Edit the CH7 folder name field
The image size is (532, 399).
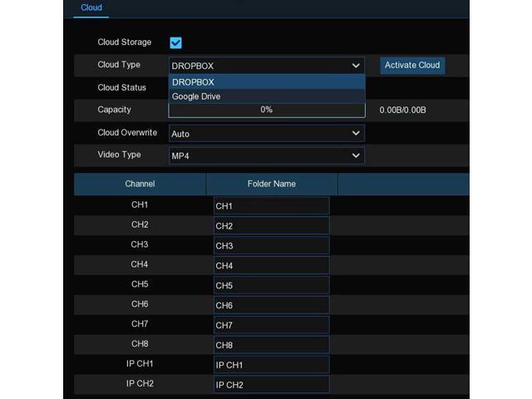271,325
